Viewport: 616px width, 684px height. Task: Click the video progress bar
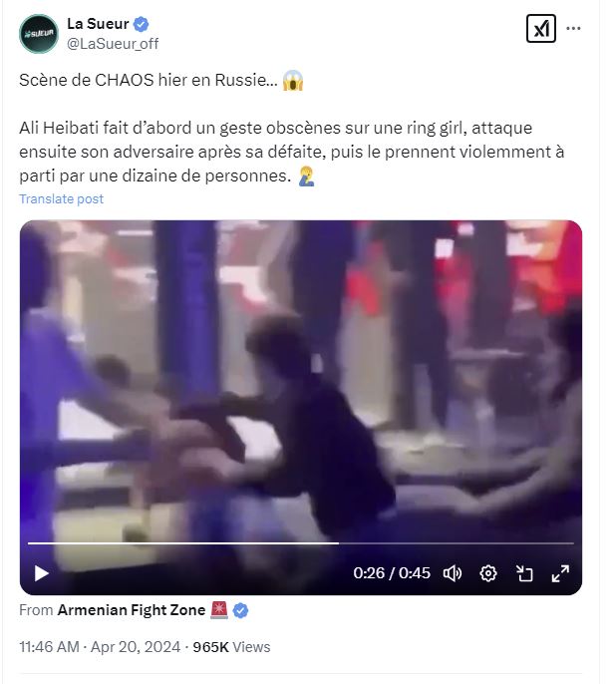click(301, 543)
